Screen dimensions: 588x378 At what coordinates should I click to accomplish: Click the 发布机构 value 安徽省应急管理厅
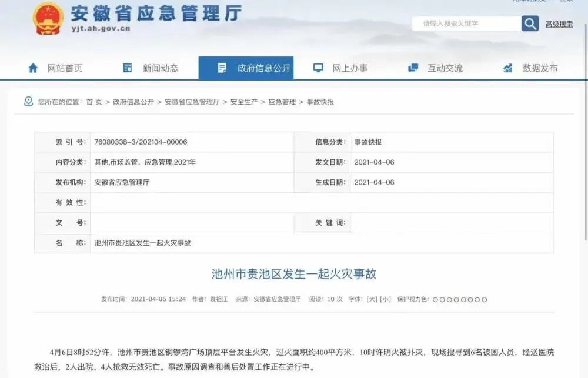tap(122, 183)
